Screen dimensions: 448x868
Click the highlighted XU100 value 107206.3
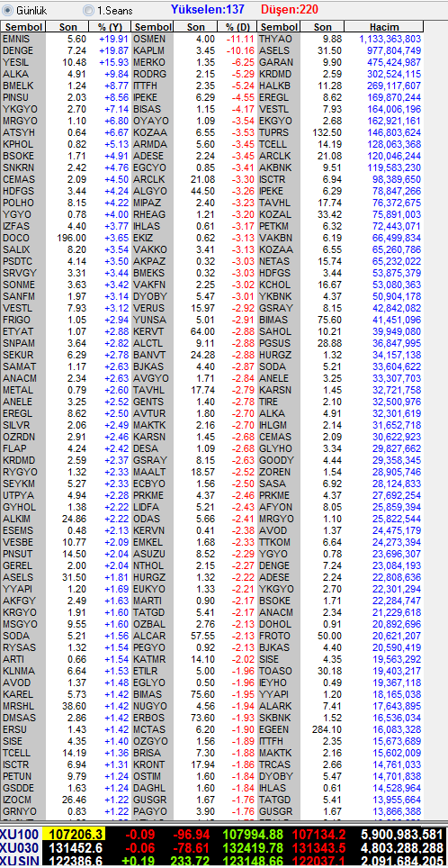pos(83,834)
